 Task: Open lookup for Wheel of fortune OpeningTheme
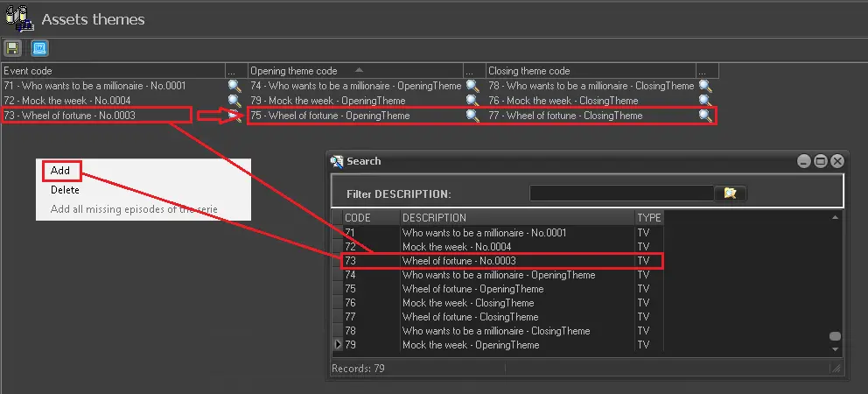(x=472, y=116)
